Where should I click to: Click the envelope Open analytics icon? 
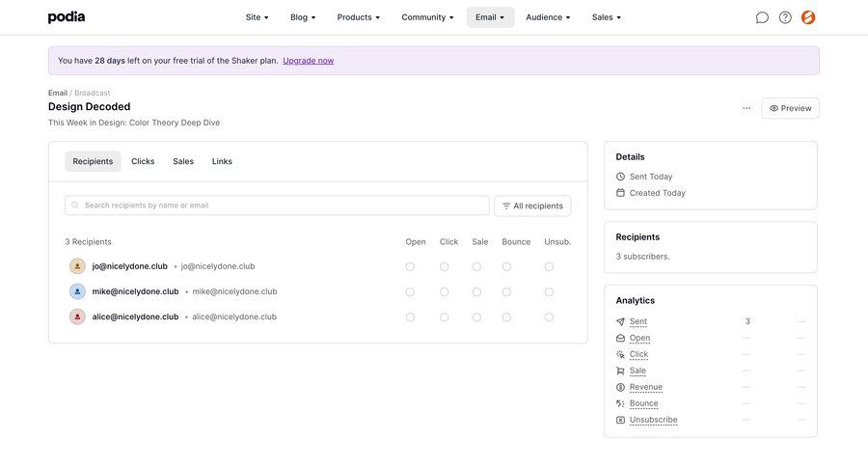(620, 338)
